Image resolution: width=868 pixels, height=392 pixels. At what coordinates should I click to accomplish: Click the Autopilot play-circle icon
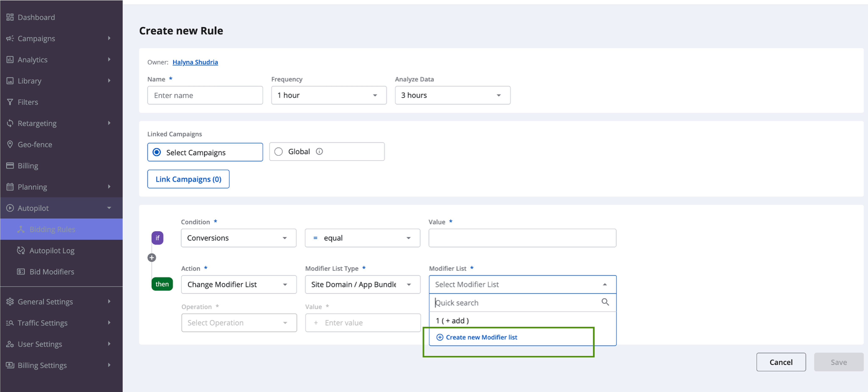(10, 208)
